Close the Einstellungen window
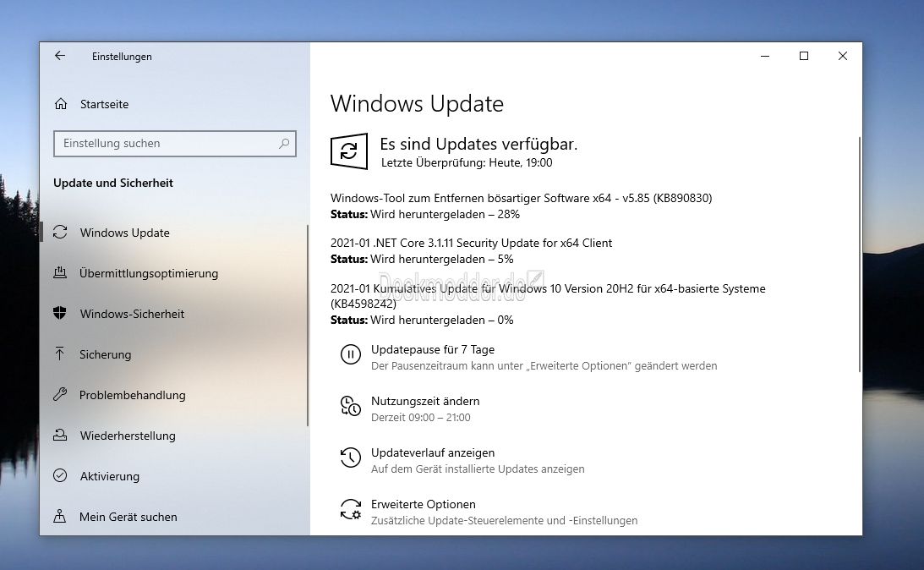924x570 pixels. 843,56
